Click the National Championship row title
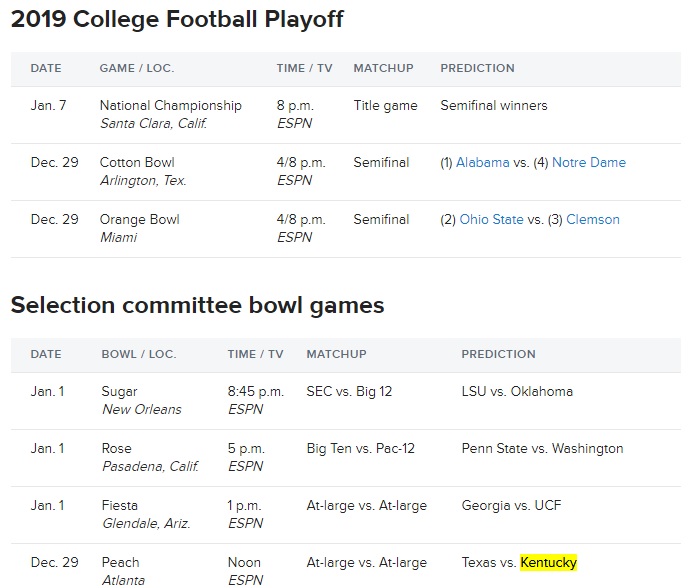The image size is (698, 588). 170,105
